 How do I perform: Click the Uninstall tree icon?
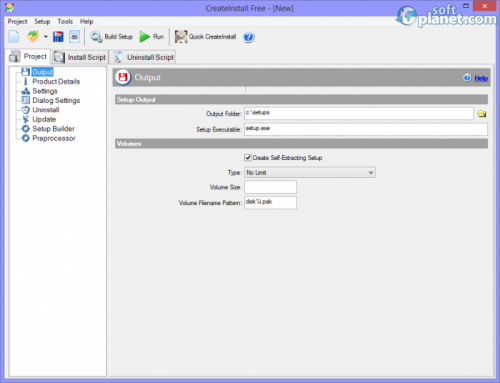click(25, 110)
